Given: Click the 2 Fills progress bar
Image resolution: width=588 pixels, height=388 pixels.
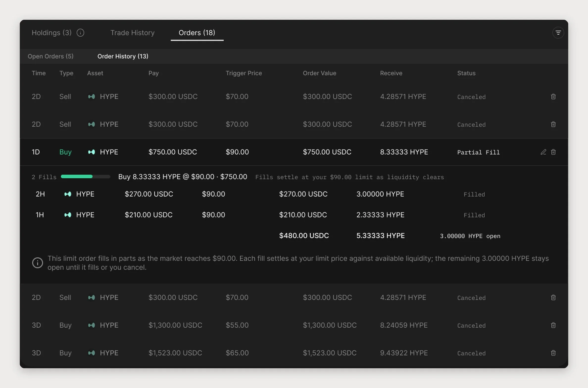Looking at the screenshot, I should 86,176.
